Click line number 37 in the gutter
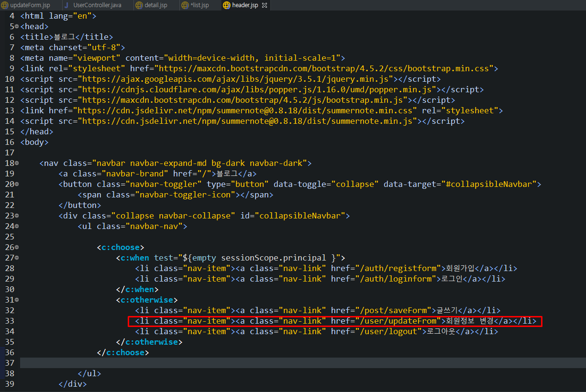Screen dimensions: 586x392 10,363
